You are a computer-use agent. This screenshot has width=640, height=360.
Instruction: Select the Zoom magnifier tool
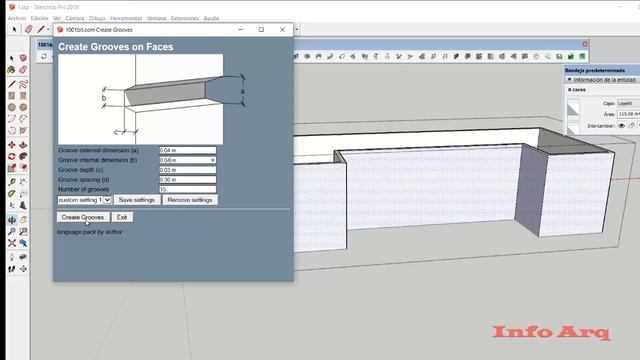(11, 231)
